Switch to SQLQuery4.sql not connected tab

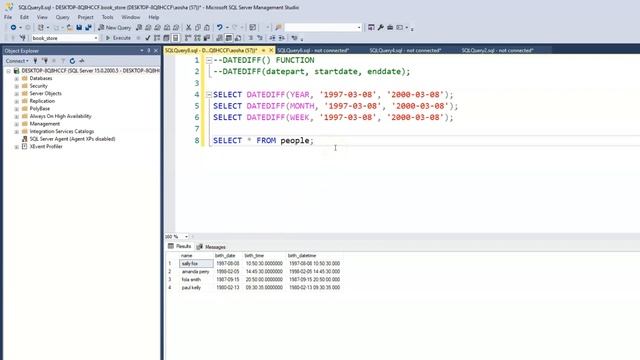coord(405,51)
